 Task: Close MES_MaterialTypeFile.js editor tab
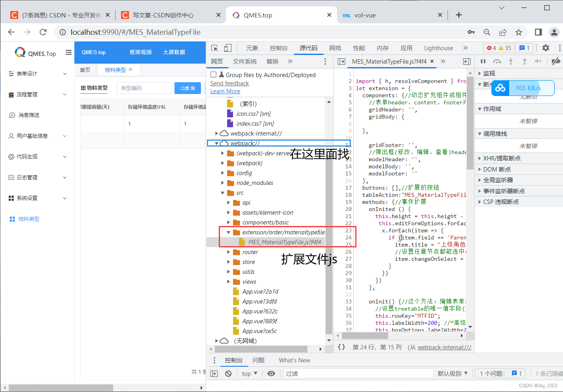(x=432, y=61)
